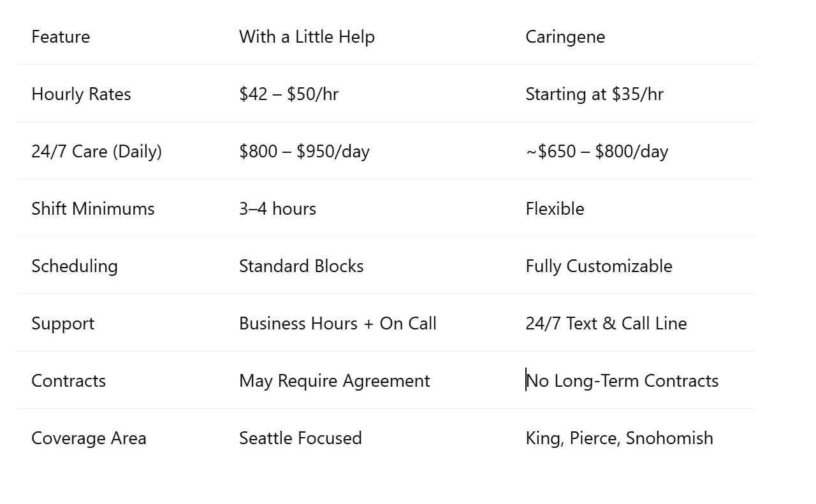Viewport: 816px width, 504px height.
Task: Click the 'Feature' header cell
Action: point(61,37)
